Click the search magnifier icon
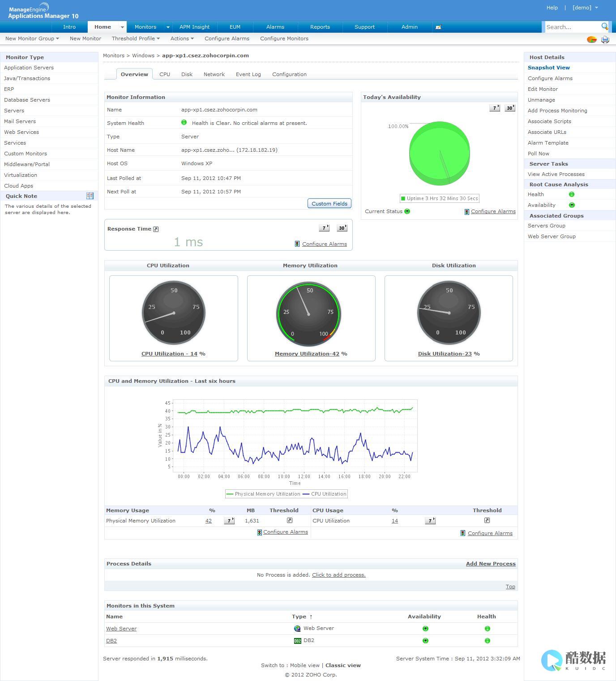The image size is (616, 681). tap(604, 26)
